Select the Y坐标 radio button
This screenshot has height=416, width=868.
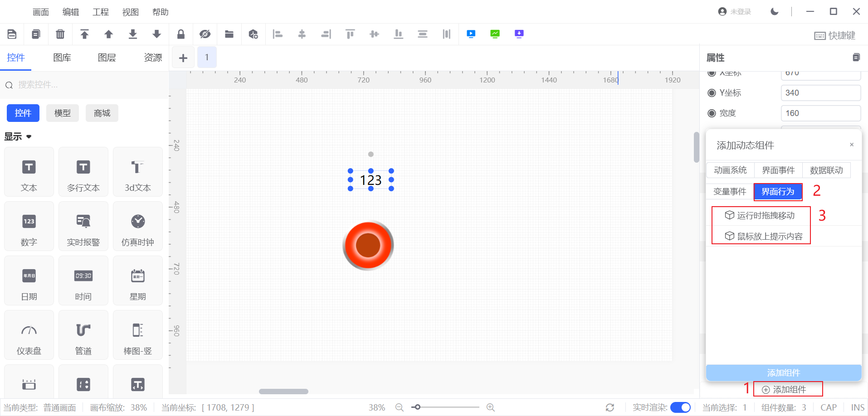[x=712, y=93]
